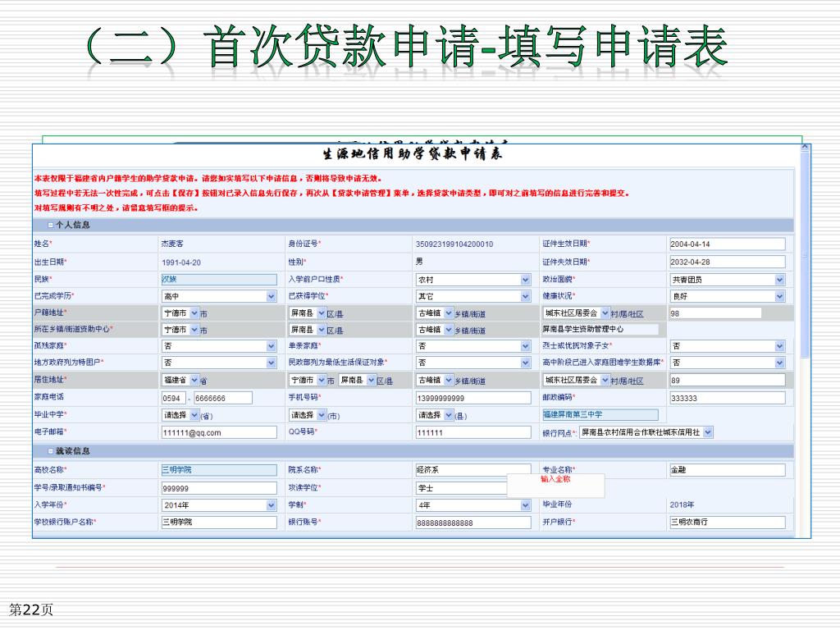
Task: Click the 专业名称 field showing 金融
Action: (x=728, y=470)
